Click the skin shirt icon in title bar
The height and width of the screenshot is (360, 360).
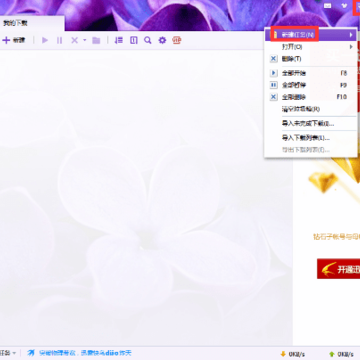(344, 6)
